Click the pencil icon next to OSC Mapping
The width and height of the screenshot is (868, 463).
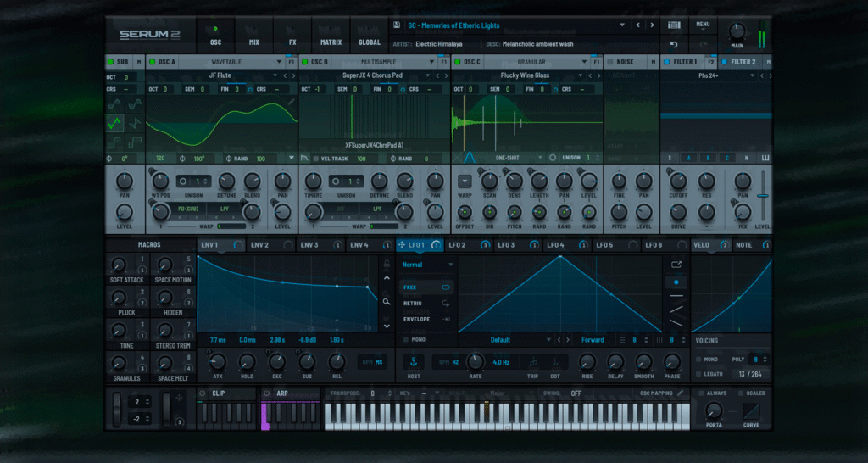click(x=681, y=393)
